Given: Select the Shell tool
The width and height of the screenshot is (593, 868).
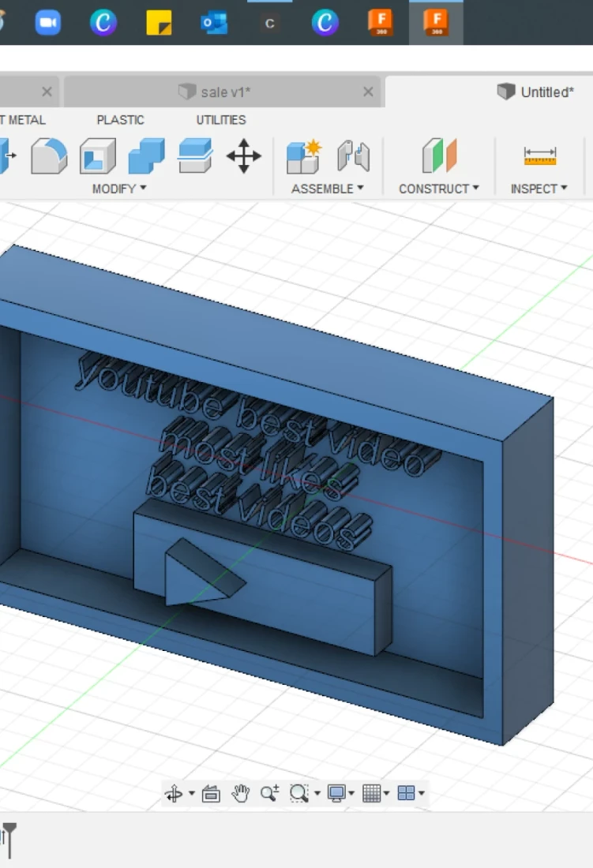Looking at the screenshot, I should coord(97,156).
